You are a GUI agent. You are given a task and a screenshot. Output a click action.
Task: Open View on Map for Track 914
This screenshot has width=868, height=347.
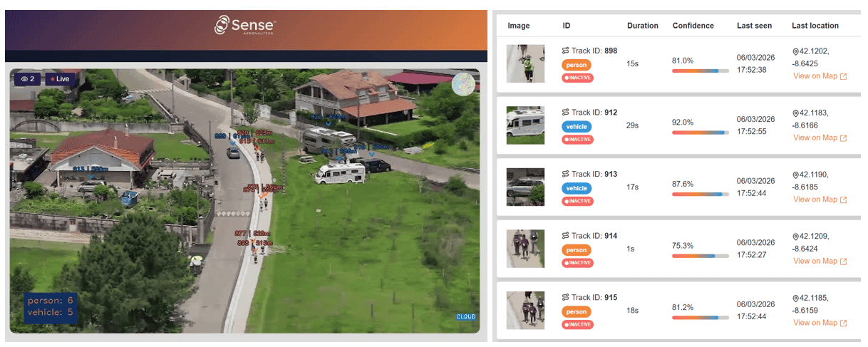click(x=820, y=261)
